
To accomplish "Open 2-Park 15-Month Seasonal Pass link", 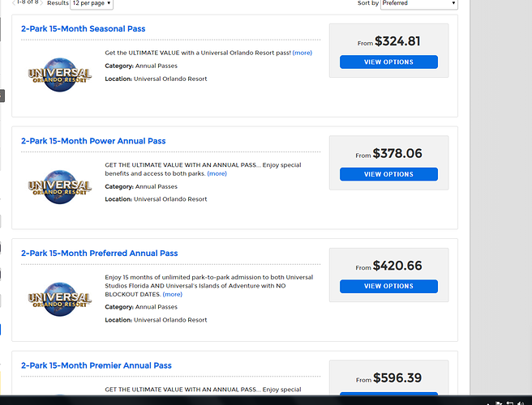I will 83,29.
